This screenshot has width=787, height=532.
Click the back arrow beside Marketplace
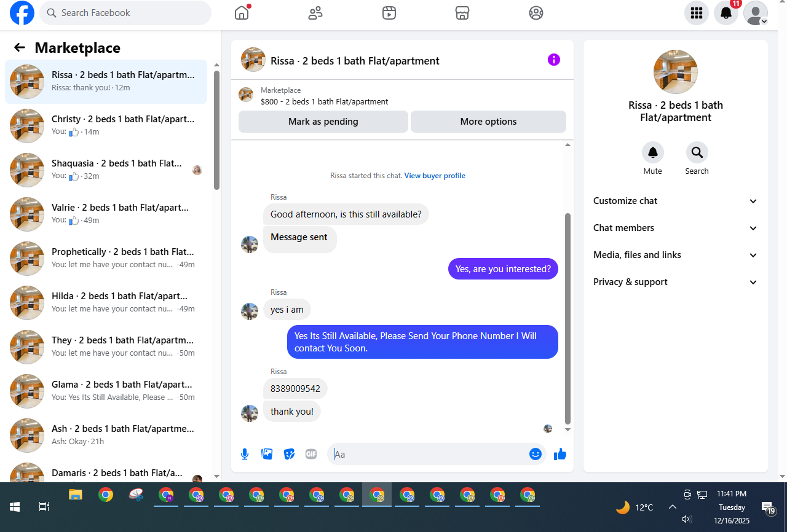pyautogui.click(x=20, y=48)
